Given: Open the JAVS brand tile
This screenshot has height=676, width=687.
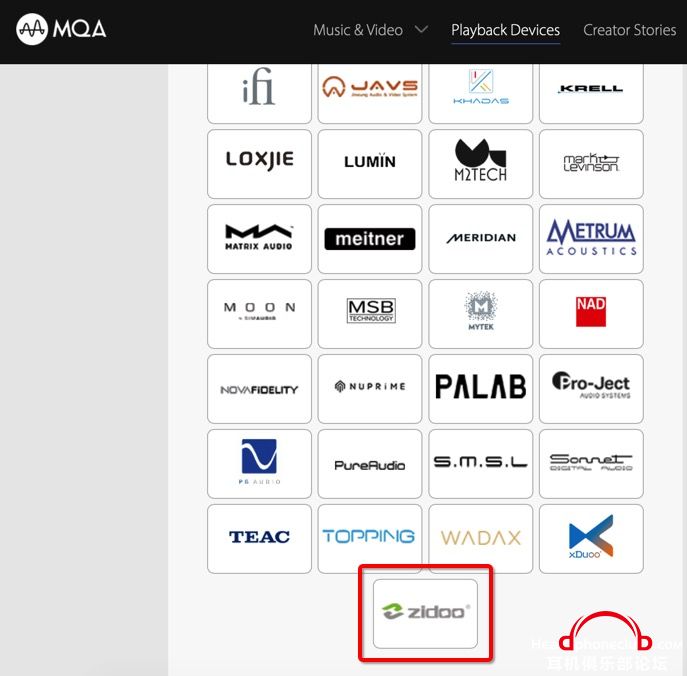Looking at the screenshot, I should pos(370,93).
